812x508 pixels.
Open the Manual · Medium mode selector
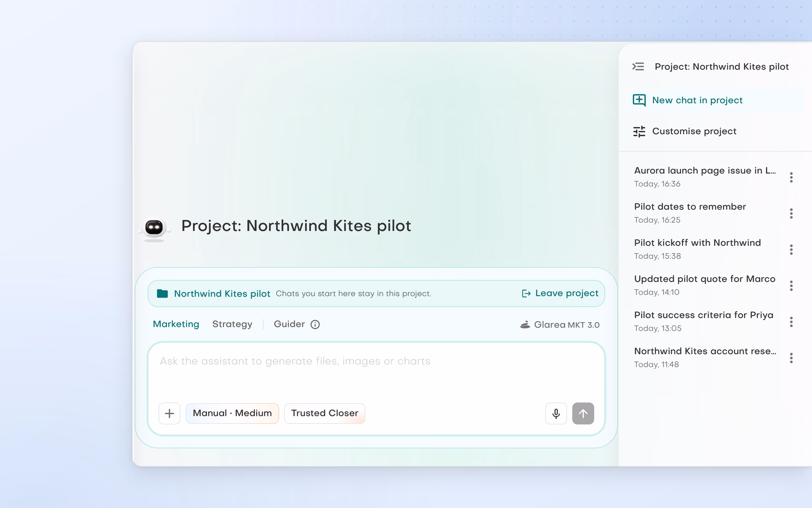click(232, 414)
